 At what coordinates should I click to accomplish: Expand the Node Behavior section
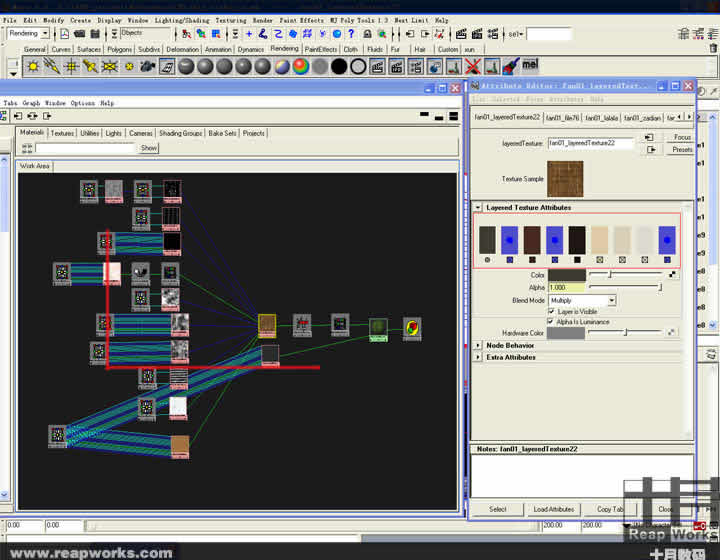[x=478, y=345]
